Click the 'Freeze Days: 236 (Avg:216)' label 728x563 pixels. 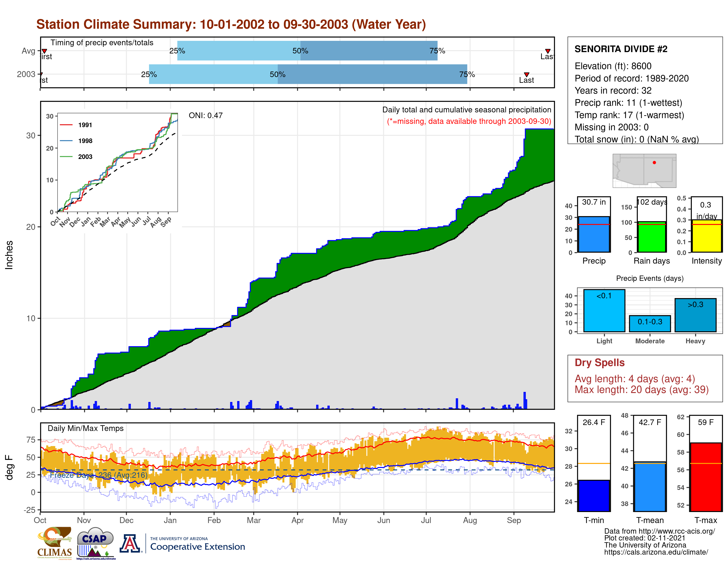point(99,475)
